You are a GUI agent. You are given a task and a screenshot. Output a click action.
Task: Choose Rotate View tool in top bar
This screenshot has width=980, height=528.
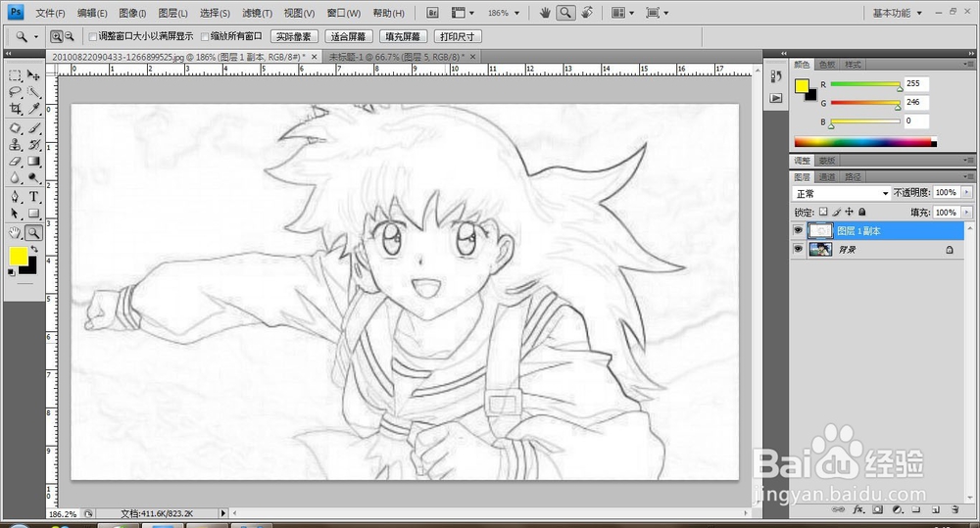tap(587, 13)
